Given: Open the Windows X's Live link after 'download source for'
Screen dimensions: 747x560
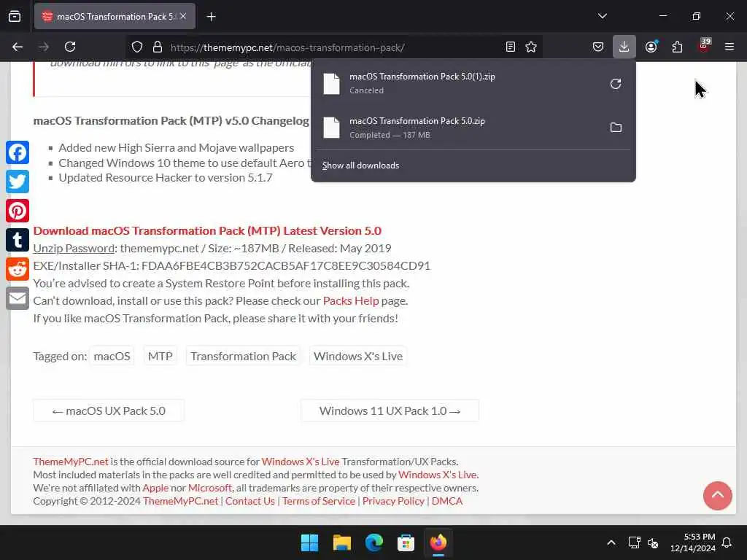Looking at the screenshot, I should [300, 462].
